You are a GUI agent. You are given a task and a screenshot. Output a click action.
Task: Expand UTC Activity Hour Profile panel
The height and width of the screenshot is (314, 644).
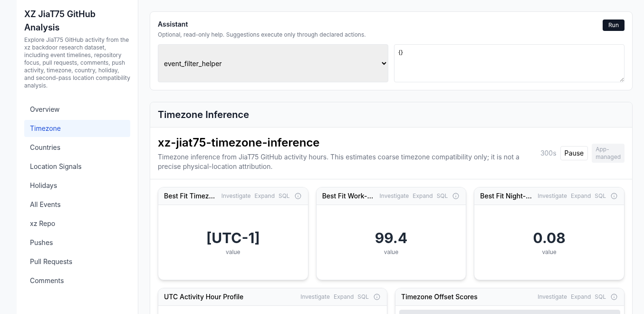pos(344,297)
